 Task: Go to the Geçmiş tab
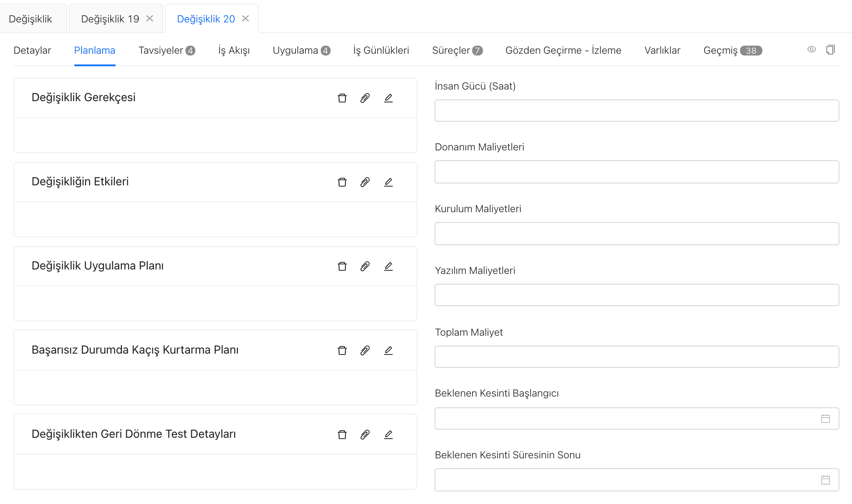pyautogui.click(x=732, y=51)
